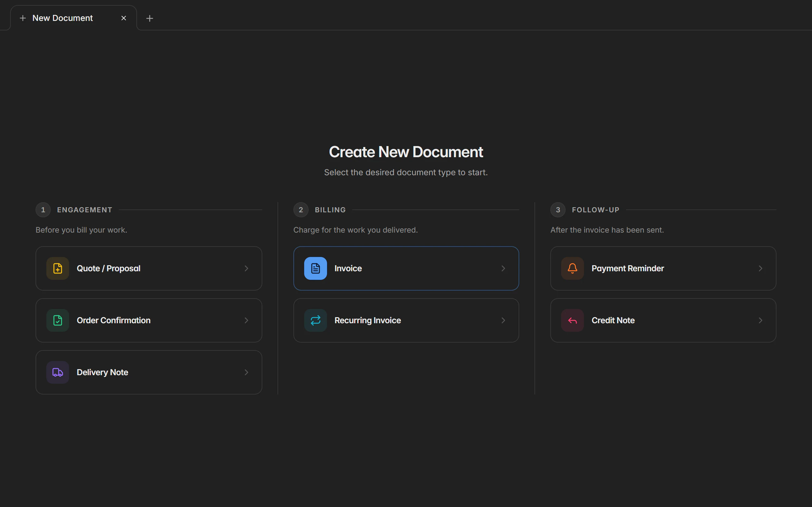812x507 pixels.
Task: Open the chevron on Invoice card
Action: pyautogui.click(x=503, y=268)
